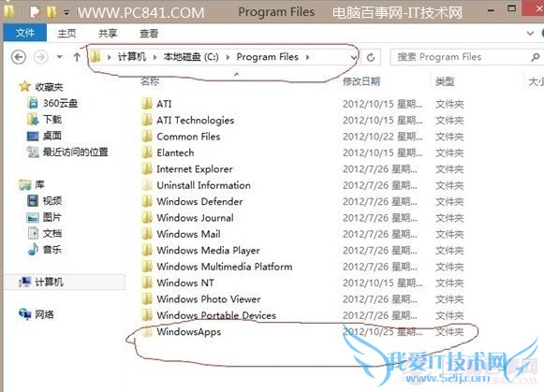Select the ATI Technologies folder icon
Image resolution: width=544 pixels, height=392 pixels.
coord(147,120)
